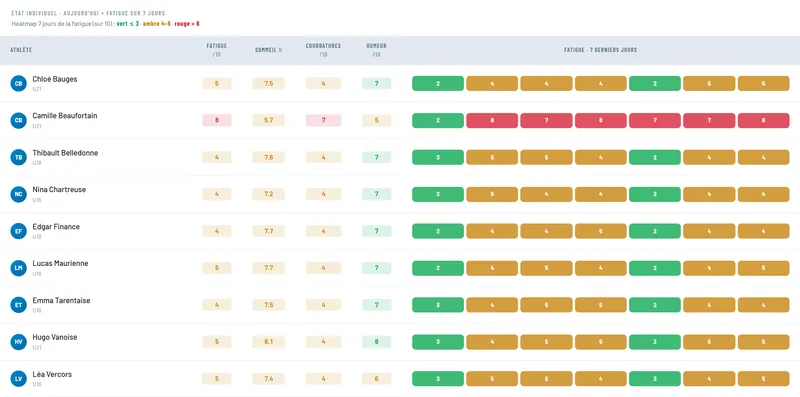Select Edgar Finance's sleep value 7.7

[x=268, y=231]
